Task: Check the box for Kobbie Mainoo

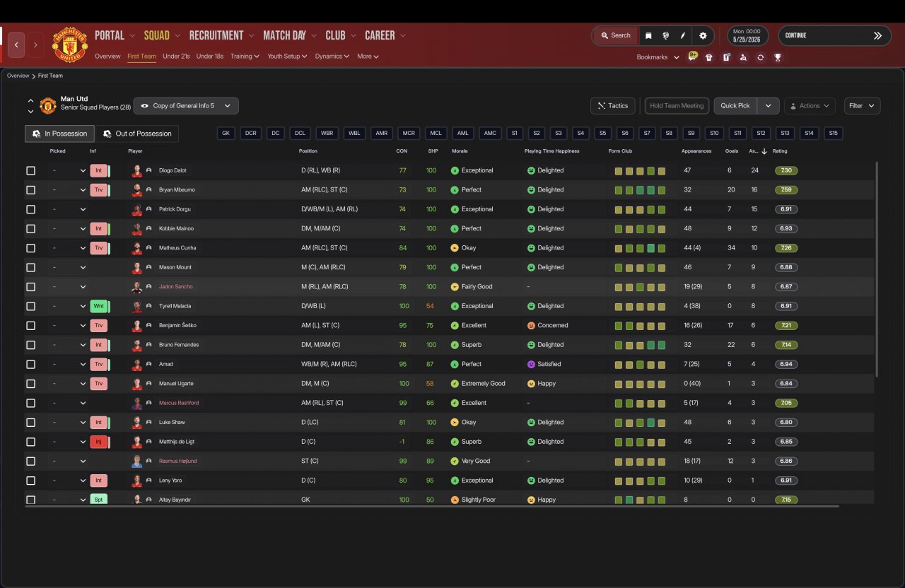Action: [x=30, y=228]
